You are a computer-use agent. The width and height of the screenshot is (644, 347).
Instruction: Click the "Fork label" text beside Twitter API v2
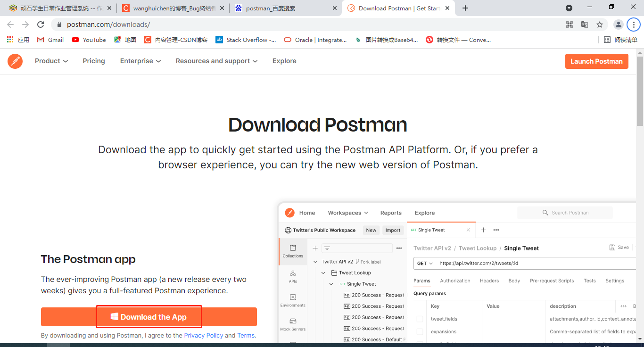(371, 262)
